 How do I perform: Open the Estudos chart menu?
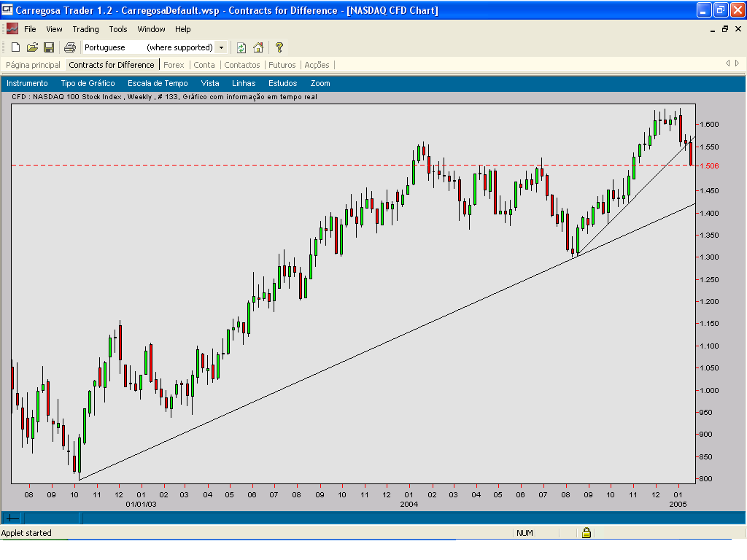click(x=282, y=83)
